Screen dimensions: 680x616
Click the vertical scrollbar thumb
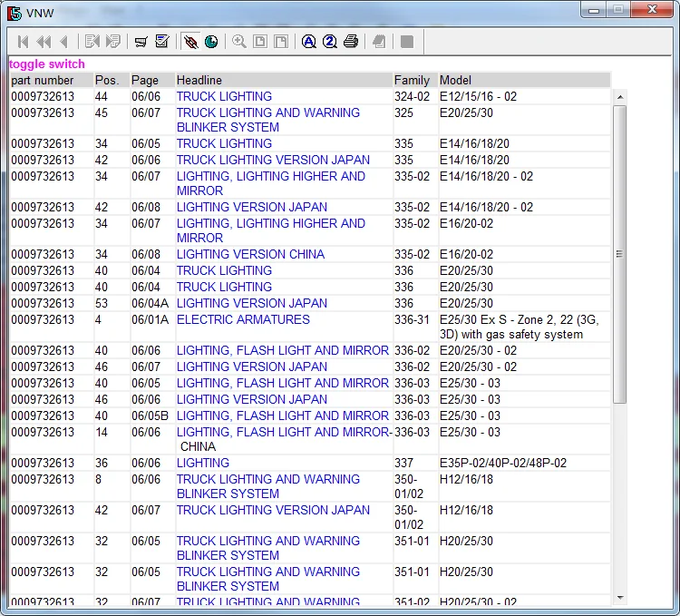click(x=620, y=254)
